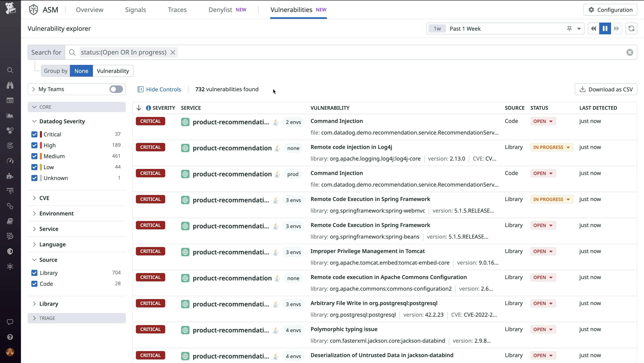Click the refresh icon next to time controls

tap(631, 29)
